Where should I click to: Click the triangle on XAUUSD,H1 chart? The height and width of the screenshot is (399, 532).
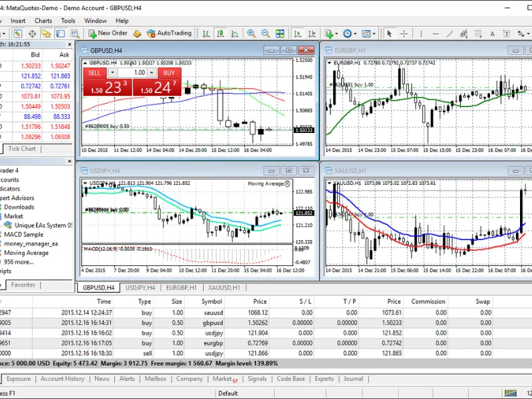pyautogui.click(x=329, y=184)
